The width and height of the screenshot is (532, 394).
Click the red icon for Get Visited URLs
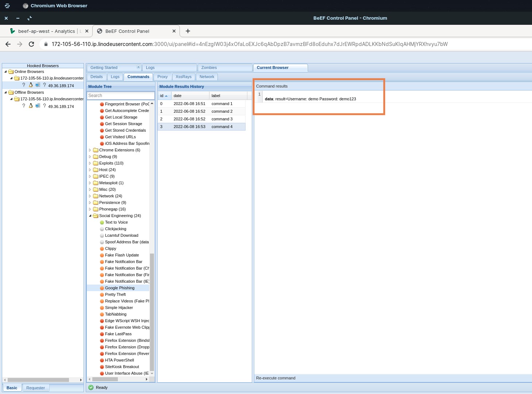102,137
